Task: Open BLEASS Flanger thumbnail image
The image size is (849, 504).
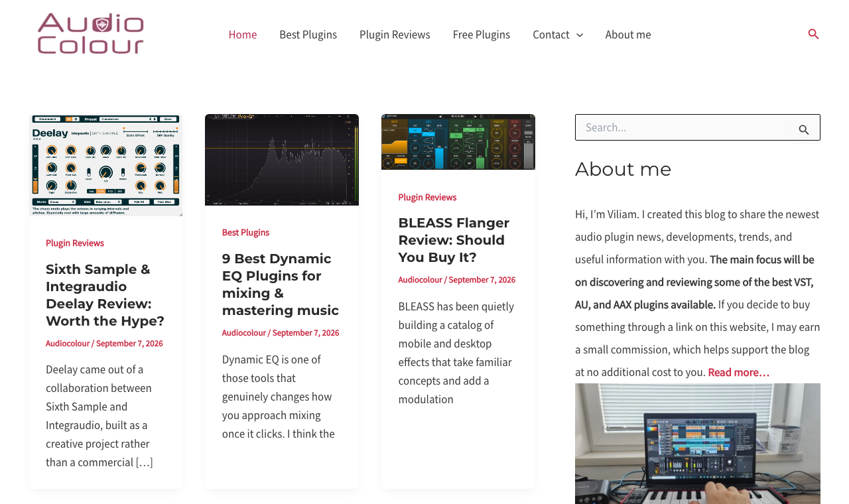Action: tap(458, 142)
